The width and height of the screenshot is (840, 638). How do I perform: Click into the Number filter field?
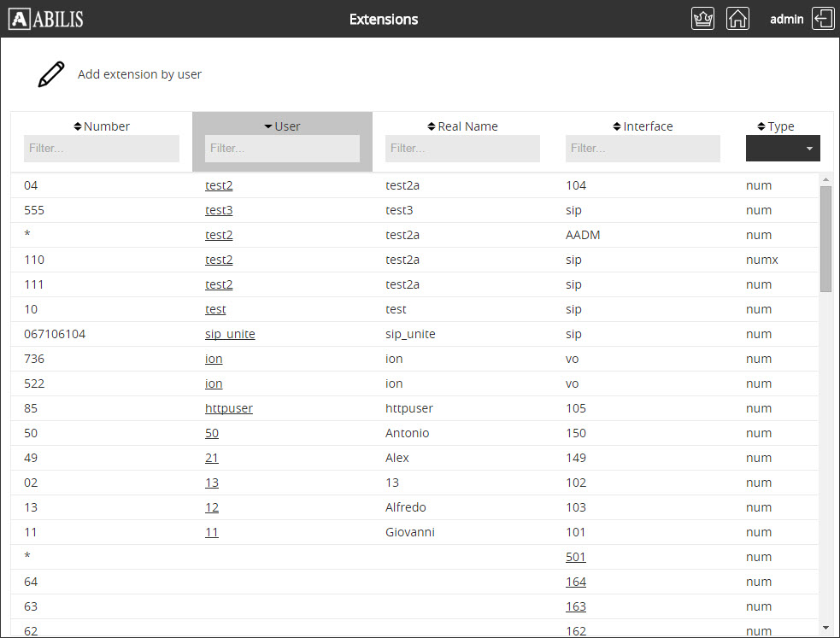point(102,149)
